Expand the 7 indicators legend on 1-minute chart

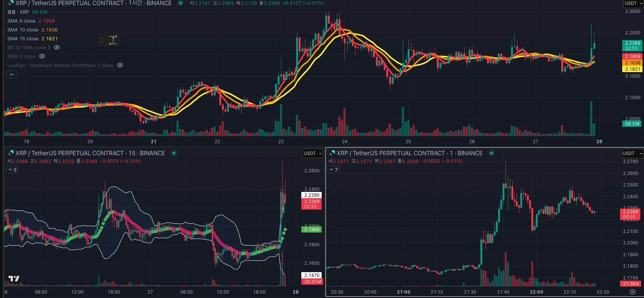tap(334, 170)
